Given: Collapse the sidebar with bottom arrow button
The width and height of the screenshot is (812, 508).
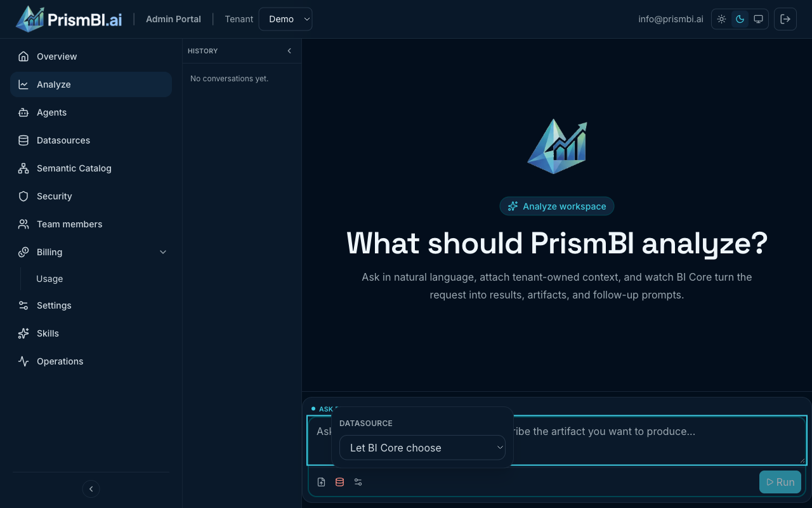Looking at the screenshot, I should [91, 489].
